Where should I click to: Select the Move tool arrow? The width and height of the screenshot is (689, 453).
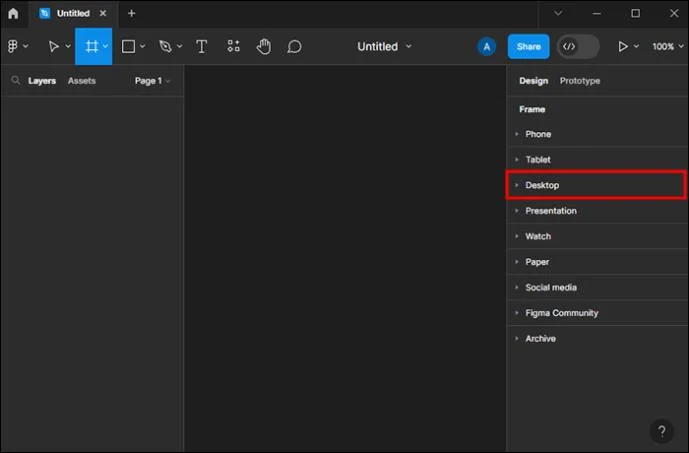click(x=54, y=46)
